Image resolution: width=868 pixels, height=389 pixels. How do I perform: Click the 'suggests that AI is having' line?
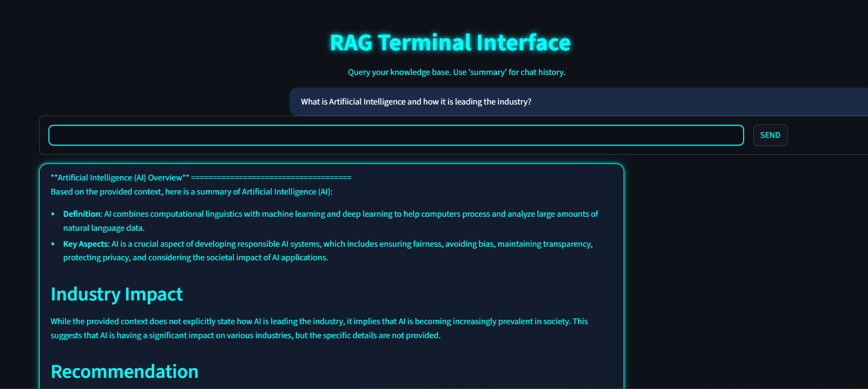tap(245, 335)
